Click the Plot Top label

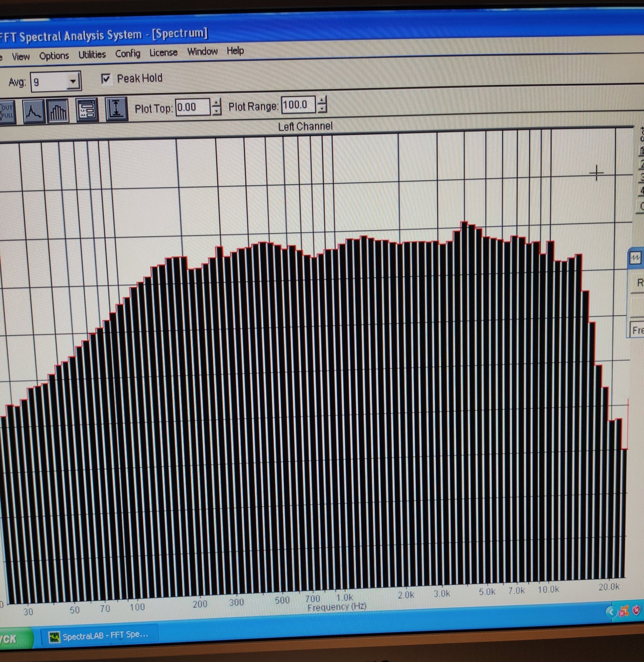(x=154, y=109)
